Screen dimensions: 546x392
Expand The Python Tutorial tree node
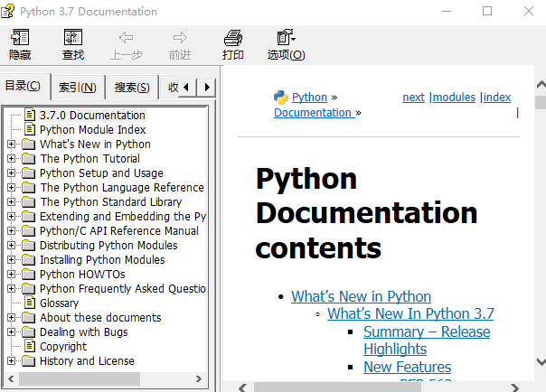[x=11, y=159]
